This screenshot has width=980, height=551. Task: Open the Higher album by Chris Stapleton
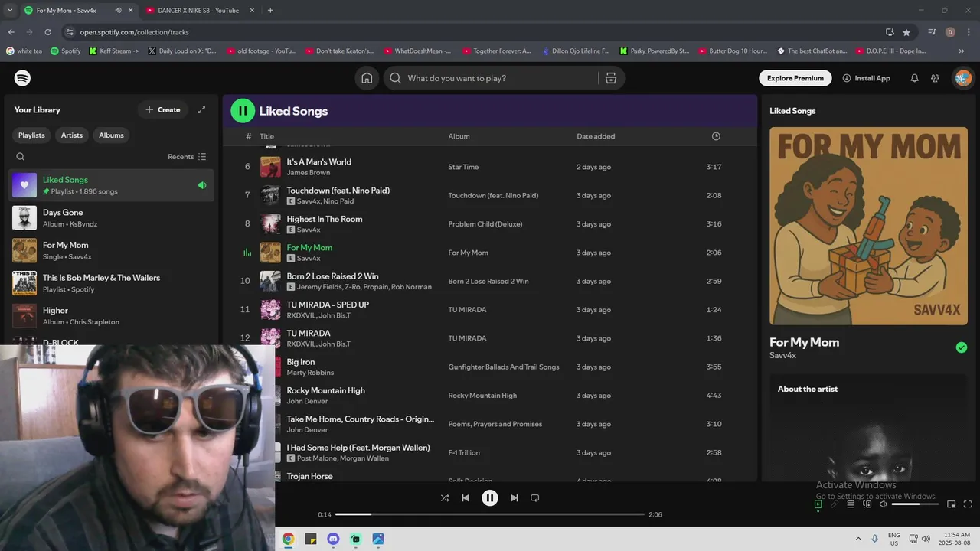point(111,316)
